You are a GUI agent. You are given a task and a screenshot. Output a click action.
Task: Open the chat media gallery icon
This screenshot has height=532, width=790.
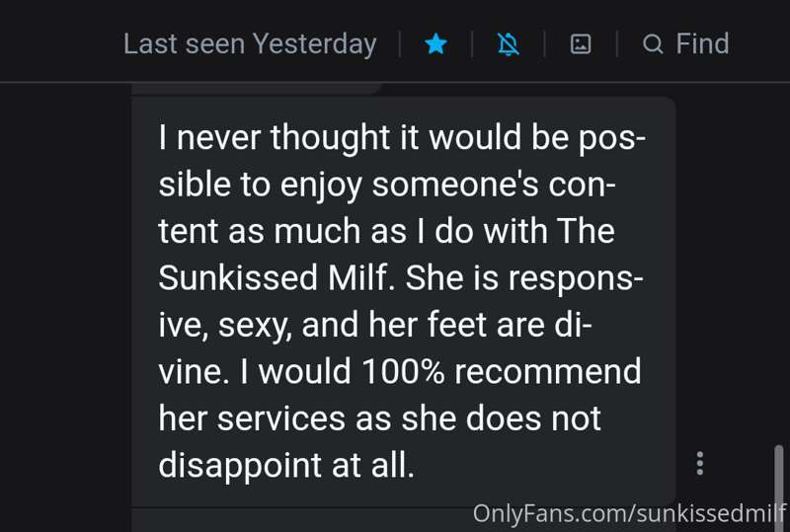pos(581,43)
